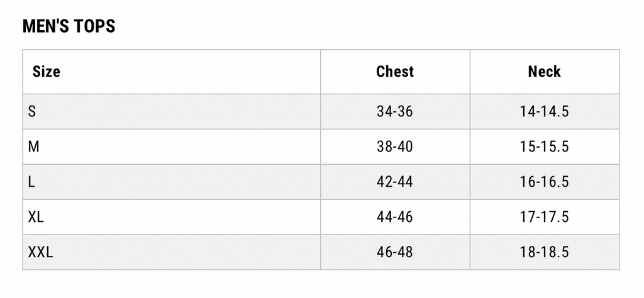This screenshot has height=298, width=644.
Task: Select chest value 46-48
Action: (x=395, y=253)
